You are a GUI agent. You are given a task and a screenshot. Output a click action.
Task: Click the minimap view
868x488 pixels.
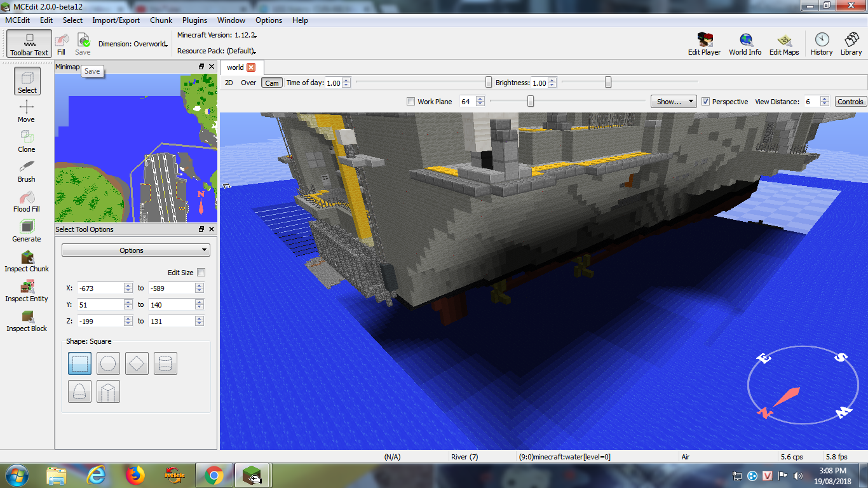[x=136, y=148]
